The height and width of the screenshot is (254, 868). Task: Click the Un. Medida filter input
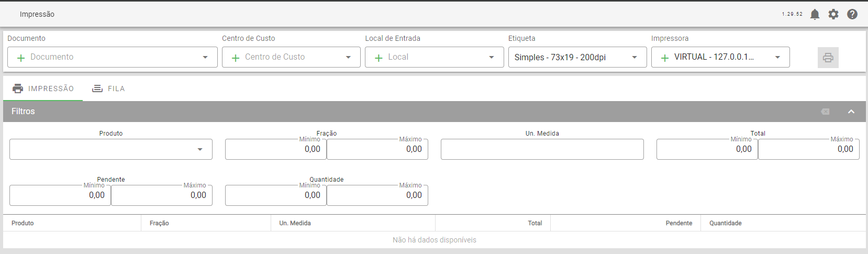(542, 149)
